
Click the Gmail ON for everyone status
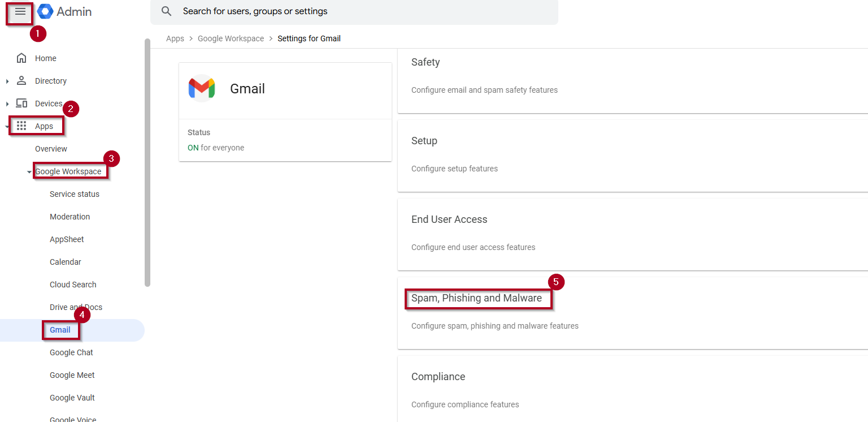pyautogui.click(x=216, y=148)
